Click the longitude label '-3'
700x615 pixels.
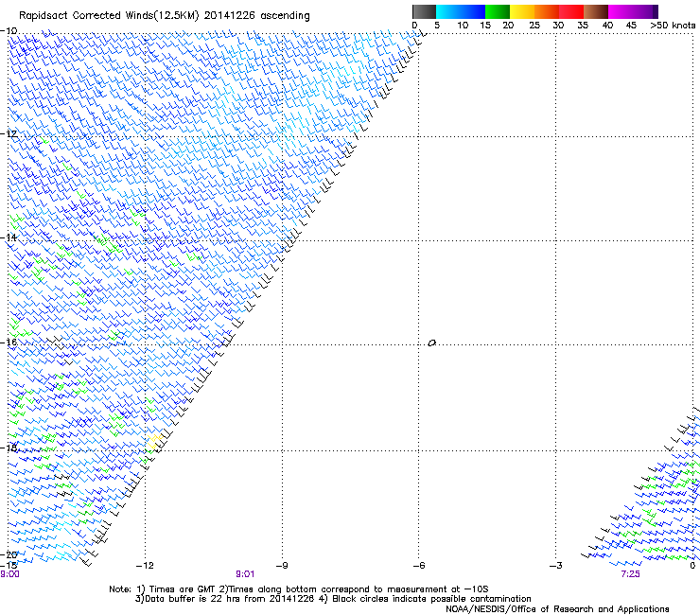[x=555, y=566]
